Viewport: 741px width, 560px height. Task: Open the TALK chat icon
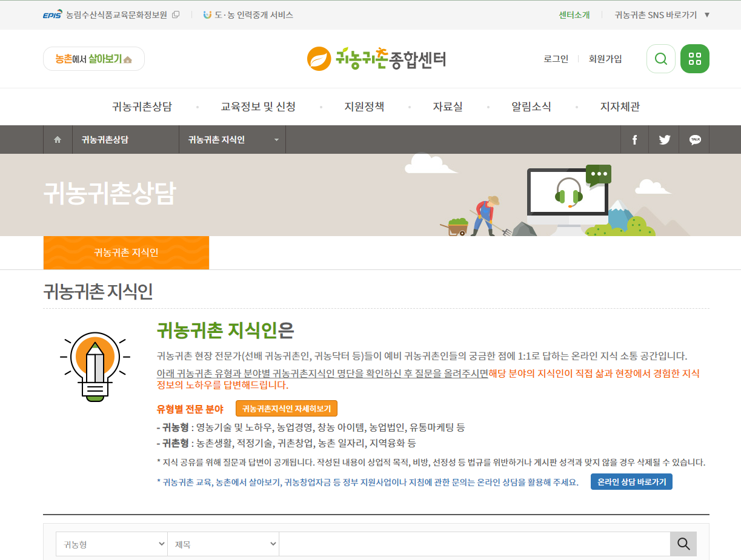coord(694,139)
